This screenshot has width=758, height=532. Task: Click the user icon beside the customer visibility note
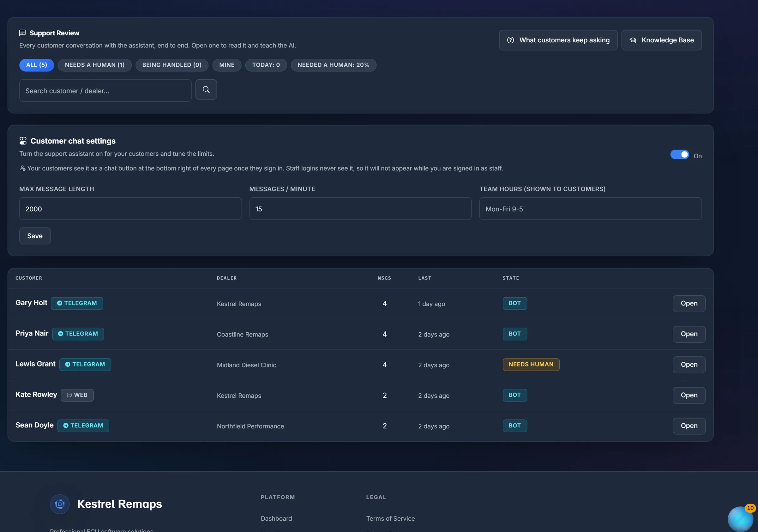(x=22, y=168)
